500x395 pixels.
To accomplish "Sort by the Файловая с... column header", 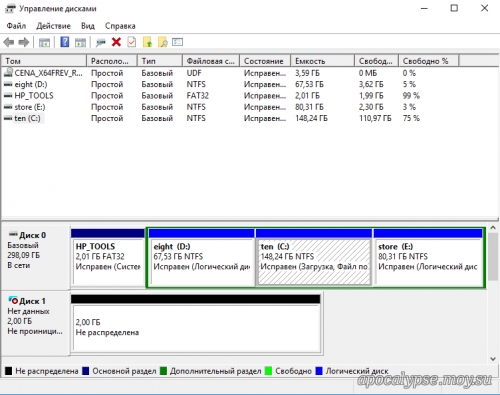I will pos(211,61).
